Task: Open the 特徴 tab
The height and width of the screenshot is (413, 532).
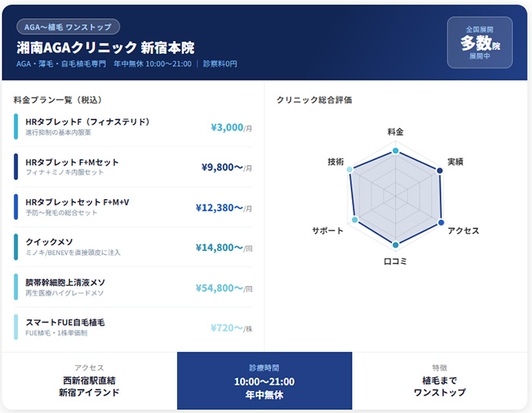Action: pos(439,381)
